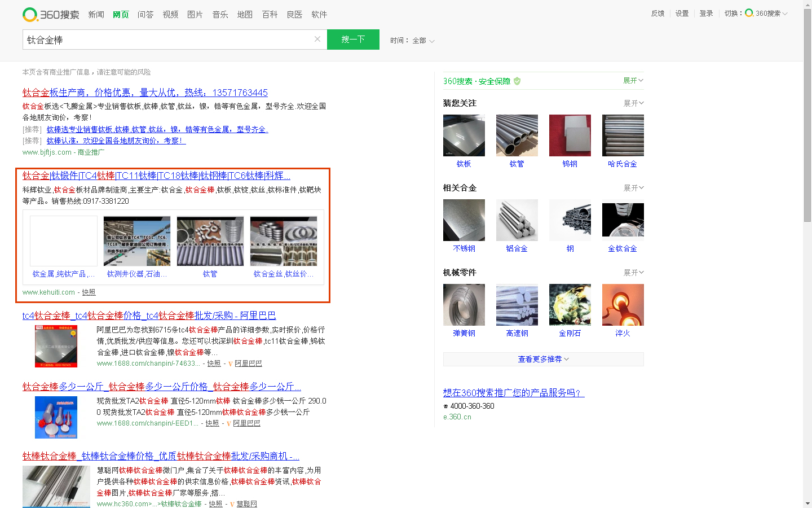Open the 哈氏合金 thumbnail
The width and height of the screenshot is (812, 508).
point(623,135)
